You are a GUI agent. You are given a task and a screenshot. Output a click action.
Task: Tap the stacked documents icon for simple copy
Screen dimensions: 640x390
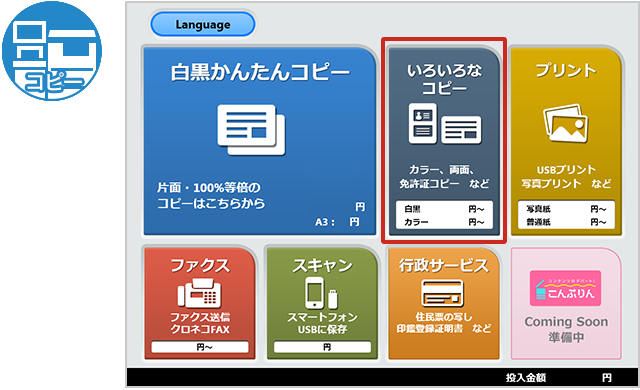click(251, 130)
